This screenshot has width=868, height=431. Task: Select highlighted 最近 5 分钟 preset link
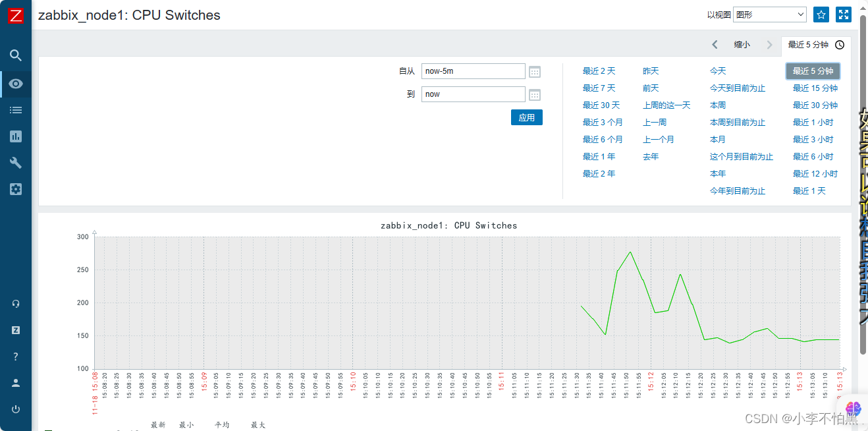(813, 71)
